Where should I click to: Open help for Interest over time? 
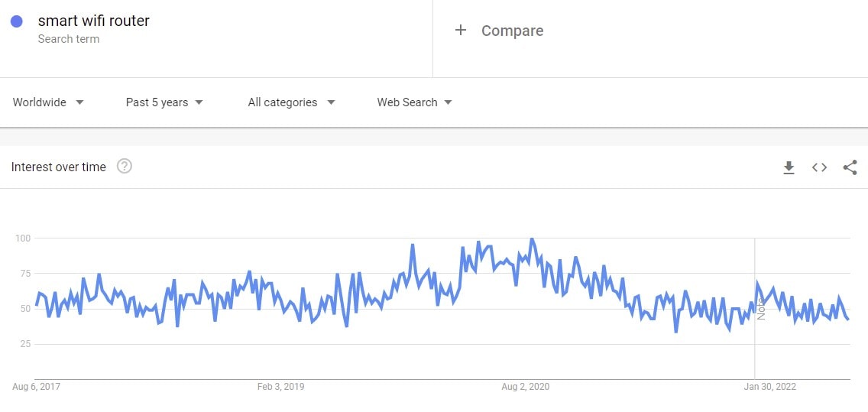124,166
